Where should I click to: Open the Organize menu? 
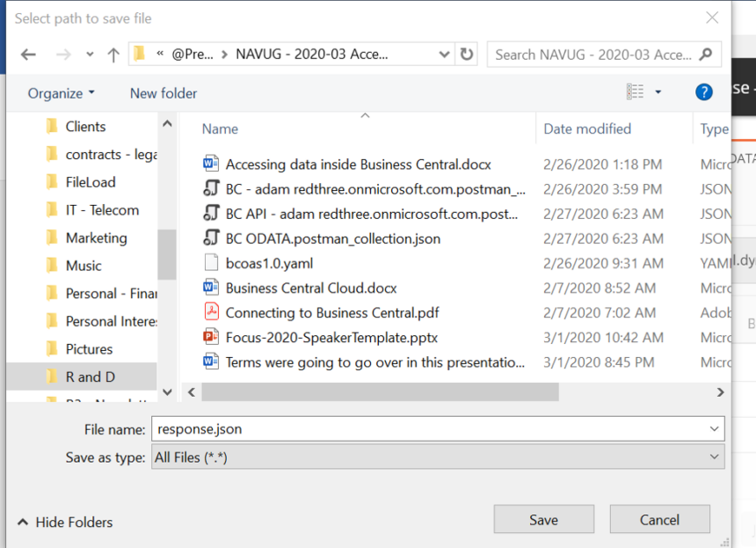(x=61, y=93)
